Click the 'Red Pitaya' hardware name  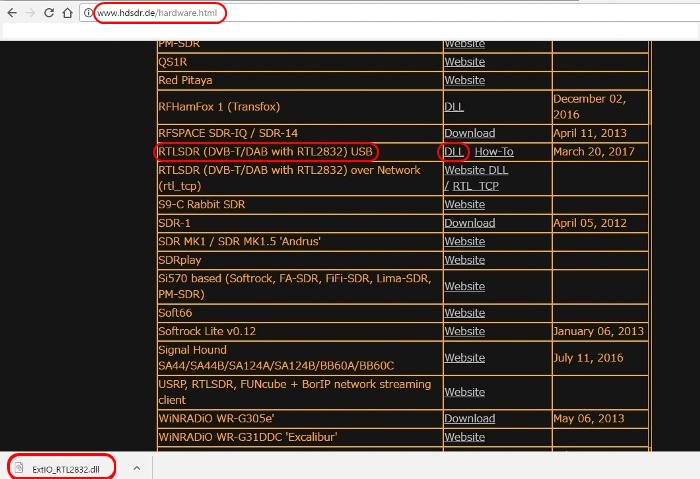(185, 80)
